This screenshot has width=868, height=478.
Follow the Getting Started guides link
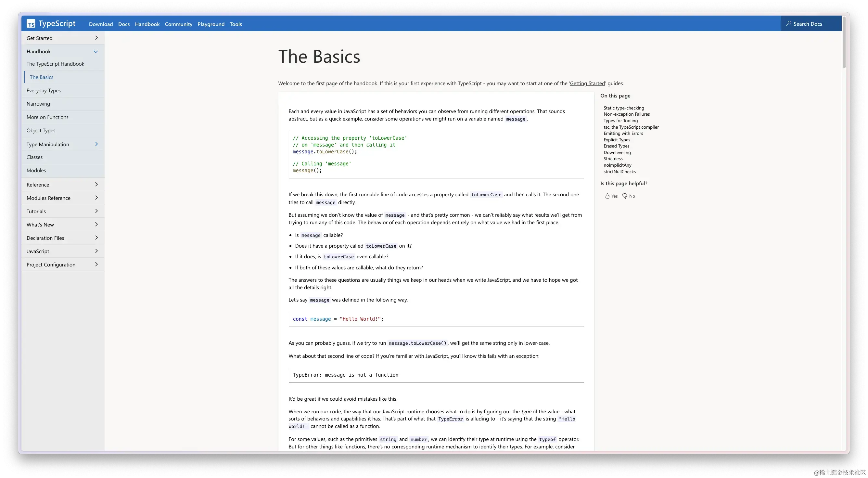(587, 83)
